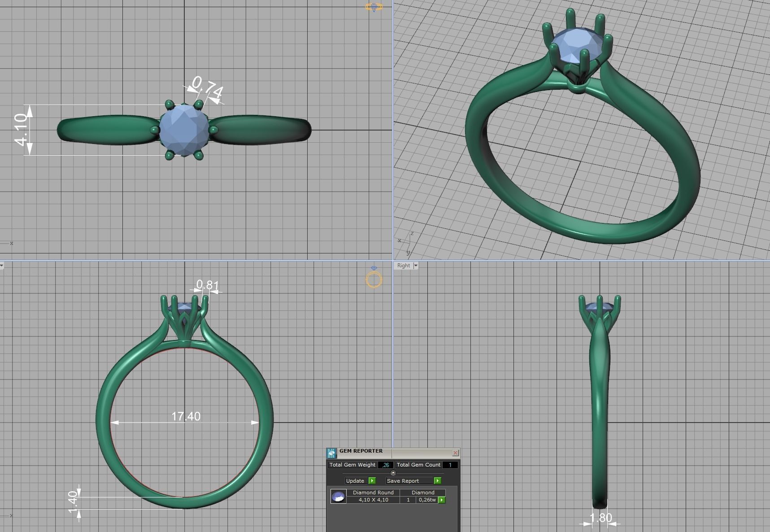Click green arrow beside 0,26tw gem row
The width and height of the screenshot is (770, 532).
[x=442, y=500]
